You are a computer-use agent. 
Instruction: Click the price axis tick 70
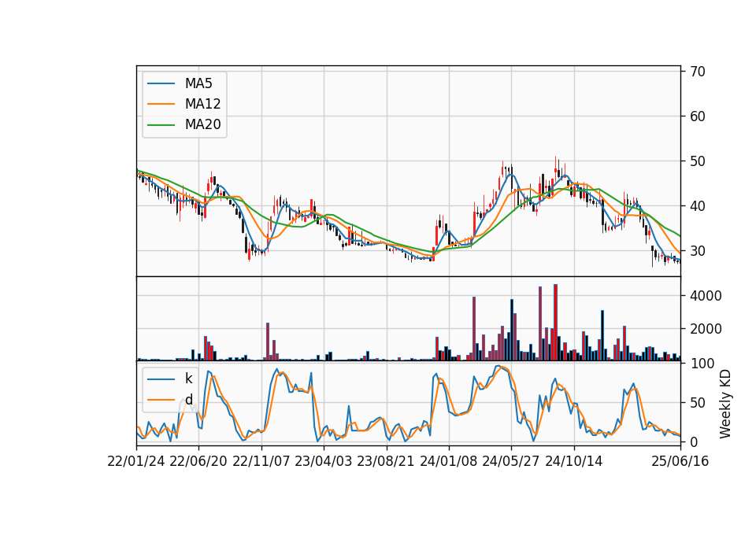(x=697, y=72)
